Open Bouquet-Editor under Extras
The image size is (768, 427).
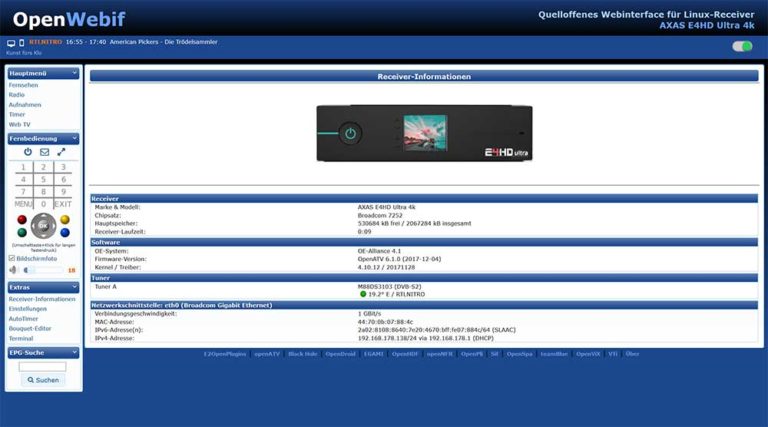click(x=30, y=329)
